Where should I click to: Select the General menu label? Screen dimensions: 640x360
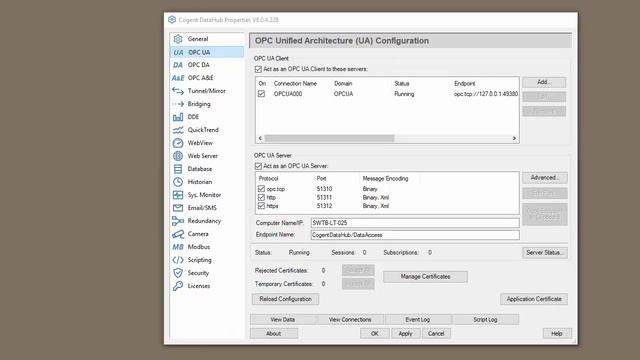point(198,39)
